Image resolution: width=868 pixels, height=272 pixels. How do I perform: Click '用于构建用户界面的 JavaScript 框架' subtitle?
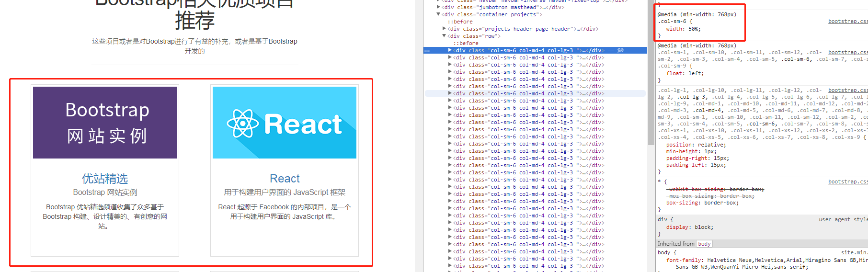[x=285, y=192]
